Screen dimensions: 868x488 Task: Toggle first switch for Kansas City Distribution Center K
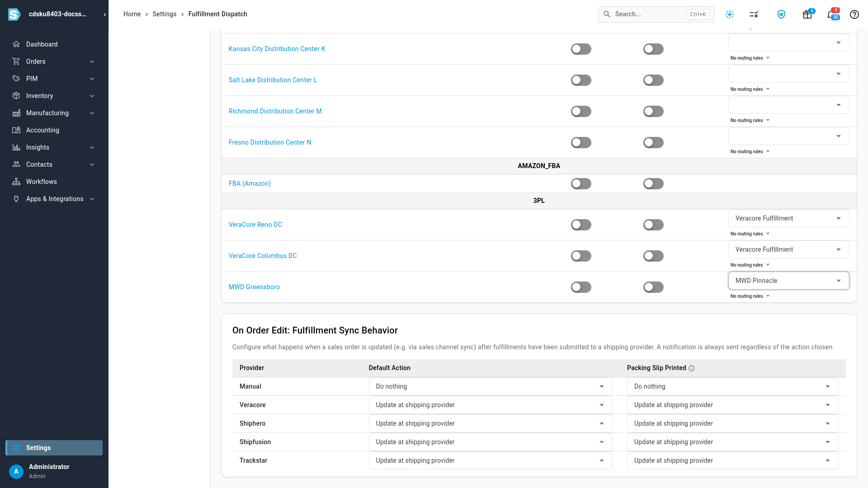(x=581, y=49)
